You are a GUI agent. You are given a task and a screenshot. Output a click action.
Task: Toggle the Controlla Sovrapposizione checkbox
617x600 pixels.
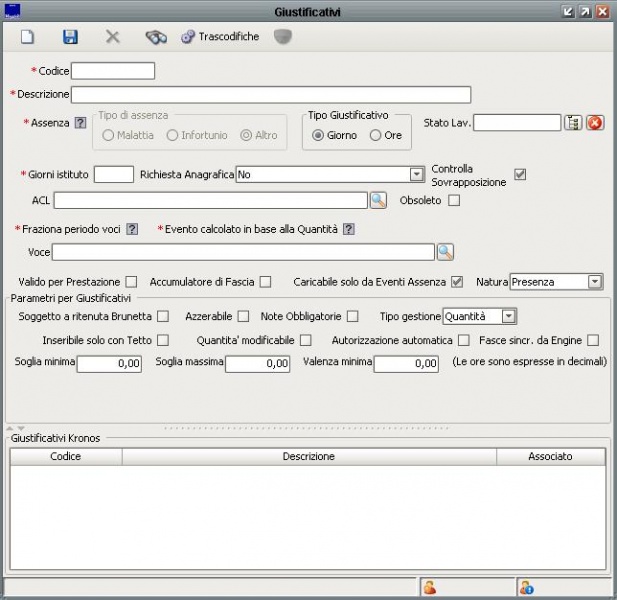[x=519, y=175]
